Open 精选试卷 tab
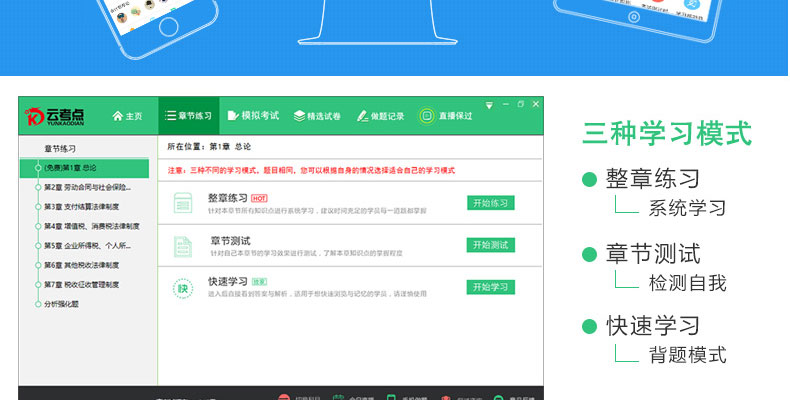Image resolution: width=790 pixels, height=400 pixels. 317,116
